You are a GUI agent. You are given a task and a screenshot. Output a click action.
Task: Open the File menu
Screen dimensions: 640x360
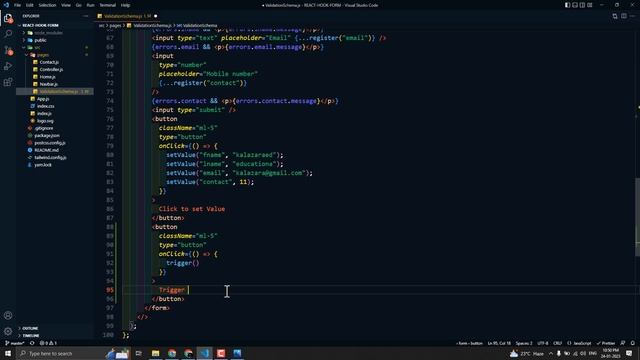[17, 5]
